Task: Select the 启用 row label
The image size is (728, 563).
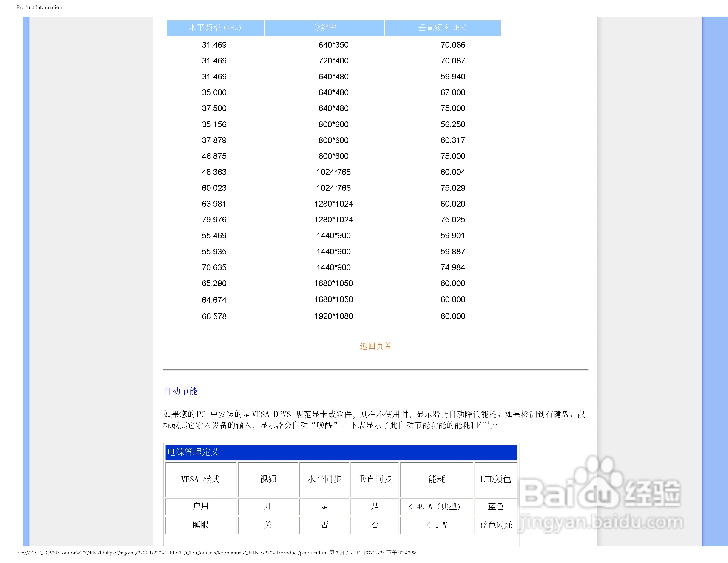Action: (x=201, y=507)
